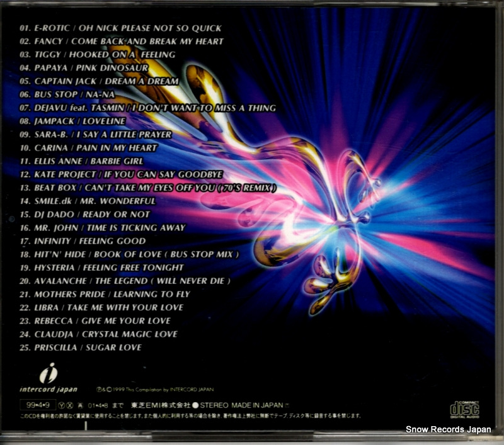This screenshot has width=504, height=445.
Task: Select track 14 SMILE.dk / MR. WONDERFUL
Action: coord(88,201)
